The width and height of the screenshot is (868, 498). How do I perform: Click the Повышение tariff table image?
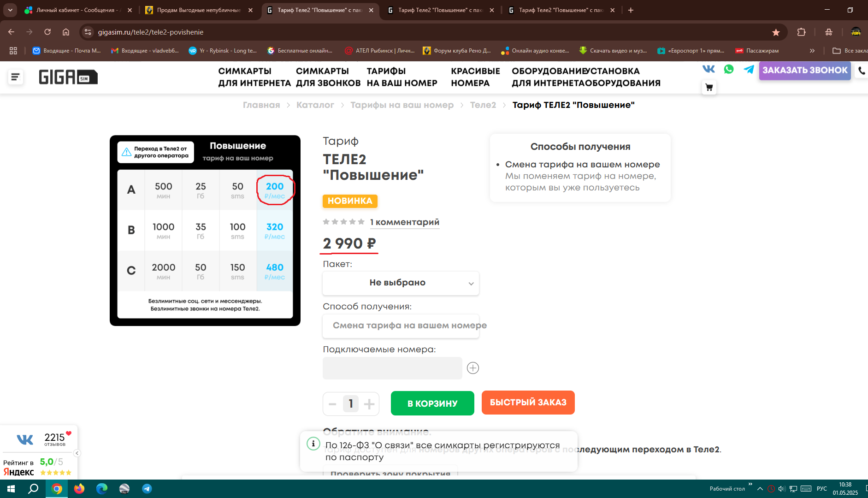coord(205,231)
